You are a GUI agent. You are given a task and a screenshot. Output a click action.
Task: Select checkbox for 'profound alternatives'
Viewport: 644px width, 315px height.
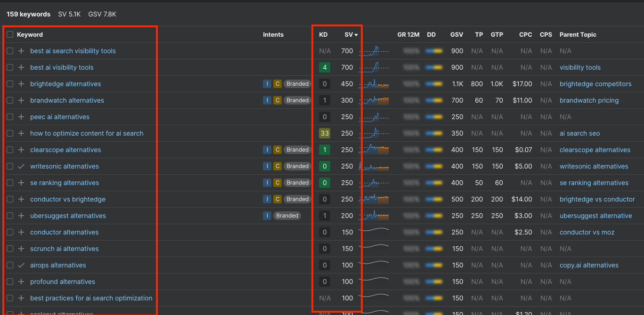pyautogui.click(x=10, y=282)
